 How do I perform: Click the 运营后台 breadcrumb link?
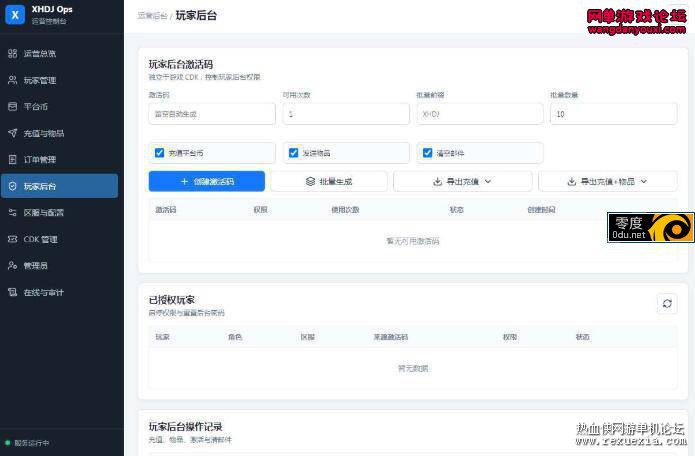coord(152,16)
